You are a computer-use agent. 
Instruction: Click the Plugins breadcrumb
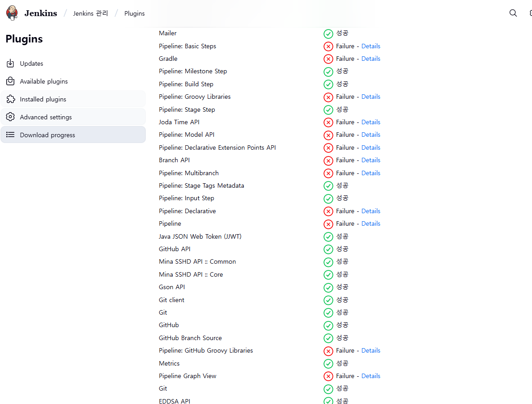click(134, 13)
